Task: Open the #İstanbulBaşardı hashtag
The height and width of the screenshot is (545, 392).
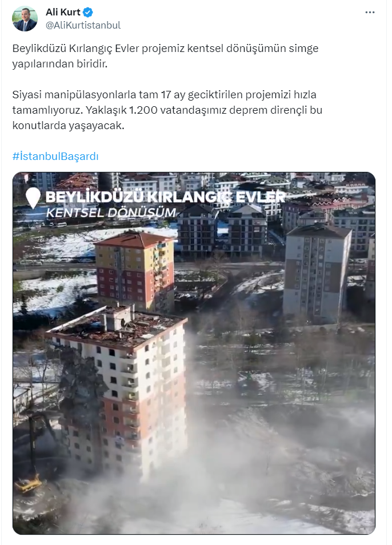Action: [x=55, y=156]
